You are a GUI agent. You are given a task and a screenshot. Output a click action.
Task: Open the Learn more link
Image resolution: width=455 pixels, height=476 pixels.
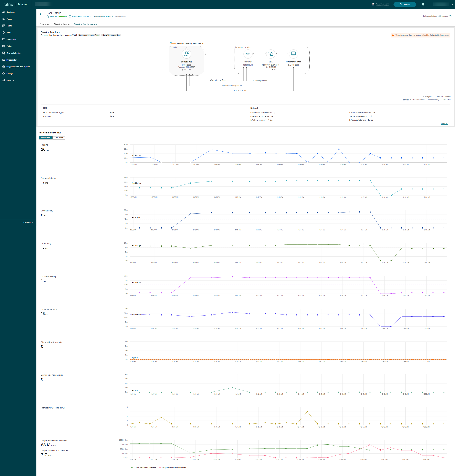pyautogui.click(x=445, y=35)
